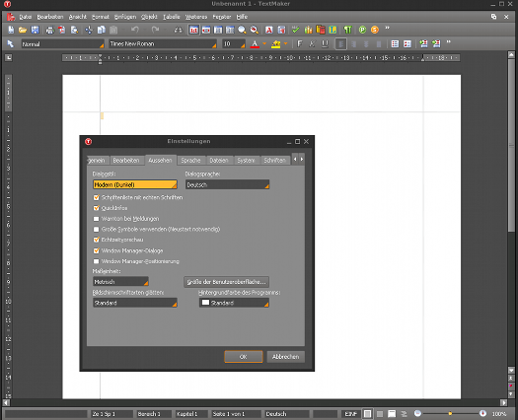Enable Window Manager-Positionierung checkbox
The height and width of the screenshot is (420, 518).
[x=96, y=261]
